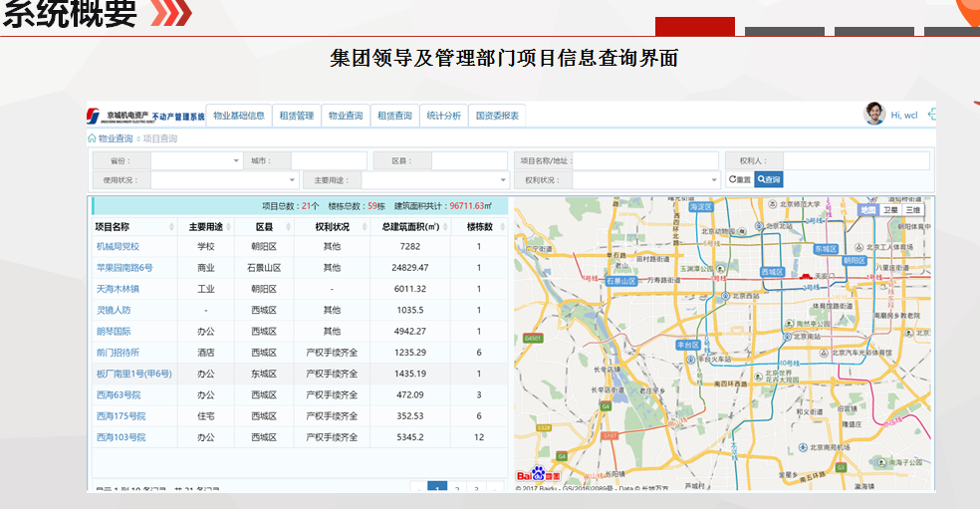Open the 省份 dropdown
980x509 pixels.
click(196, 160)
